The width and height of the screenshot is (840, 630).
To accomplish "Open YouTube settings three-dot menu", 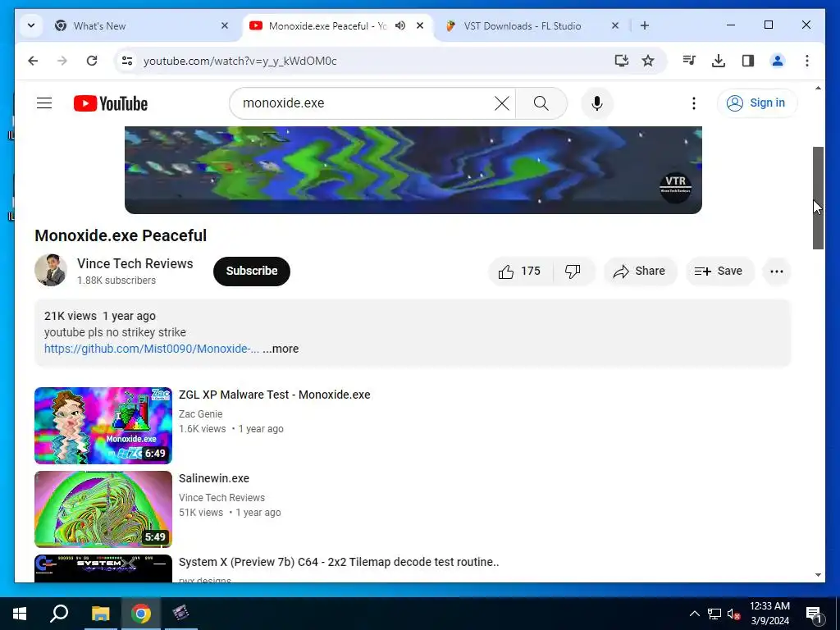I will (694, 103).
